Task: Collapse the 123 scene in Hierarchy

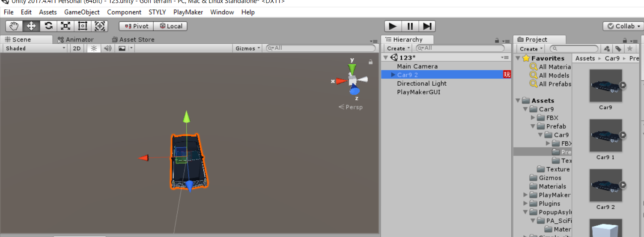Action: tap(385, 57)
